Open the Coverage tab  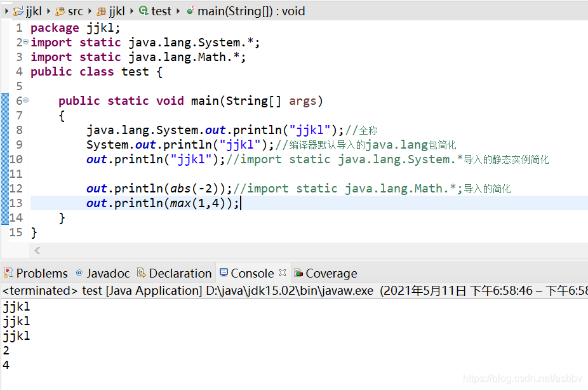coord(326,273)
